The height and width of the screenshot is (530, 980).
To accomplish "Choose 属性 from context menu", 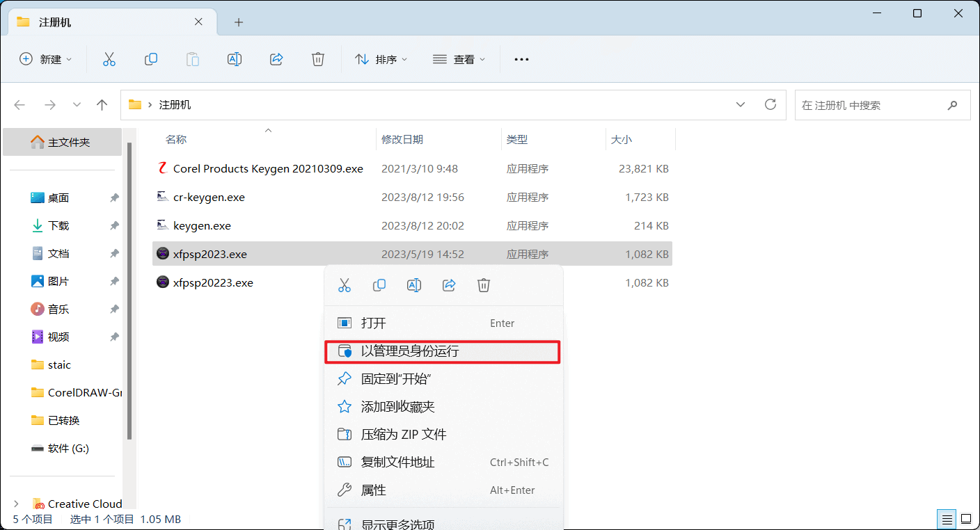I will pyautogui.click(x=443, y=490).
